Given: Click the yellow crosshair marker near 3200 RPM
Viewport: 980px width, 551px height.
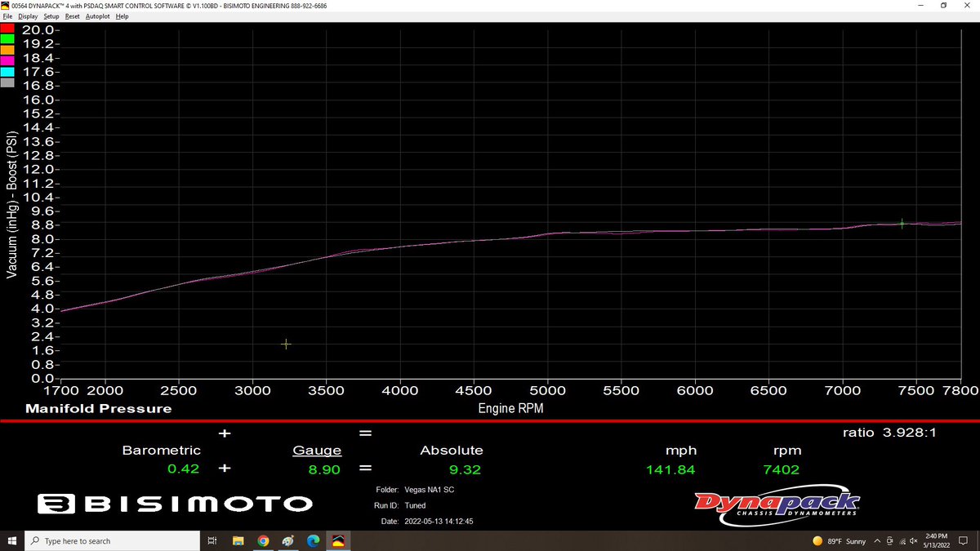Looking at the screenshot, I should [x=286, y=344].
